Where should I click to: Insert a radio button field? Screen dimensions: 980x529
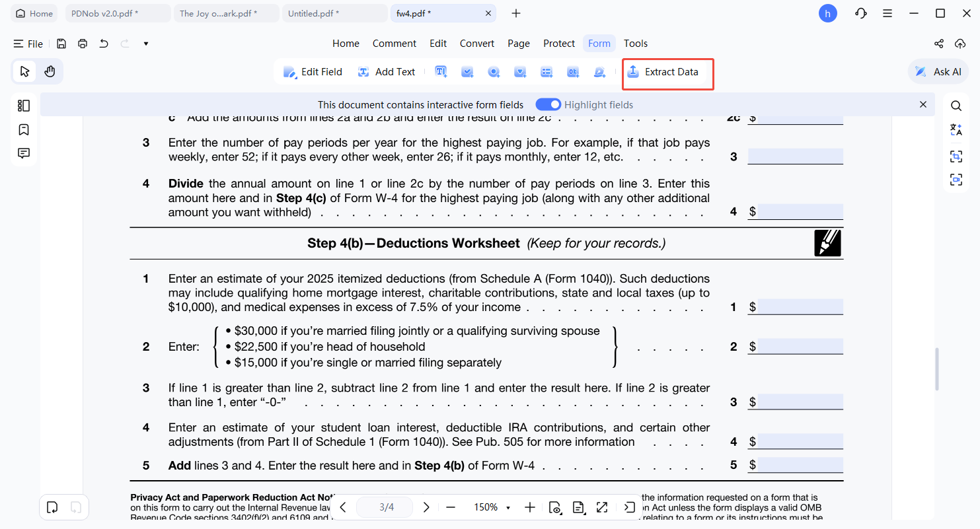coord(494,71)
